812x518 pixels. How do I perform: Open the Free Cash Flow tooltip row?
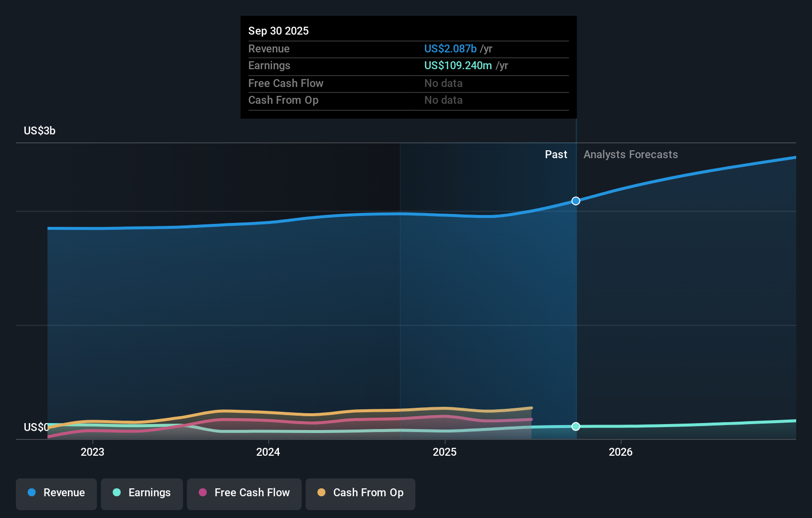(x=286, y=83)
